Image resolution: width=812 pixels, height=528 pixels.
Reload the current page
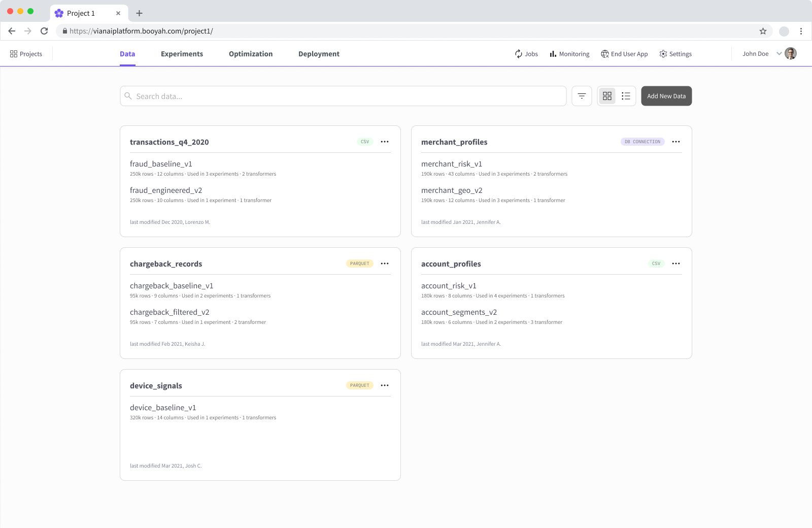(x=44, y=31)
